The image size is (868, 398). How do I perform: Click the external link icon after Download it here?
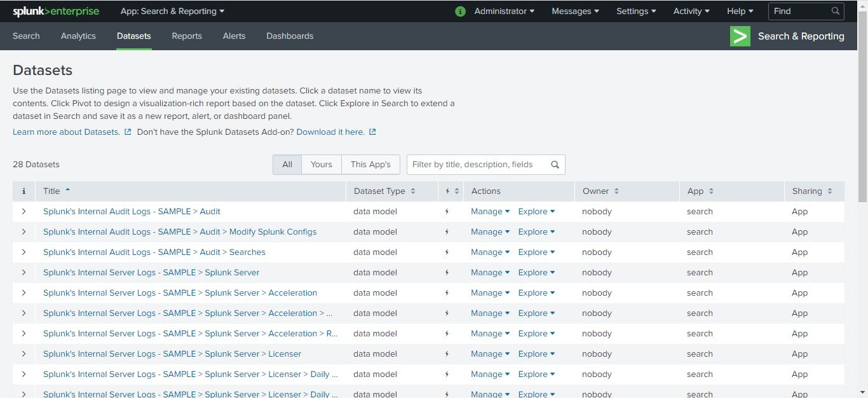(x=372, y=132)
